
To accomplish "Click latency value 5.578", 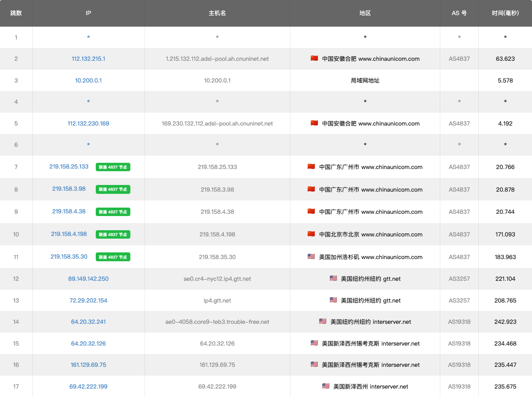I will (505, 80).
